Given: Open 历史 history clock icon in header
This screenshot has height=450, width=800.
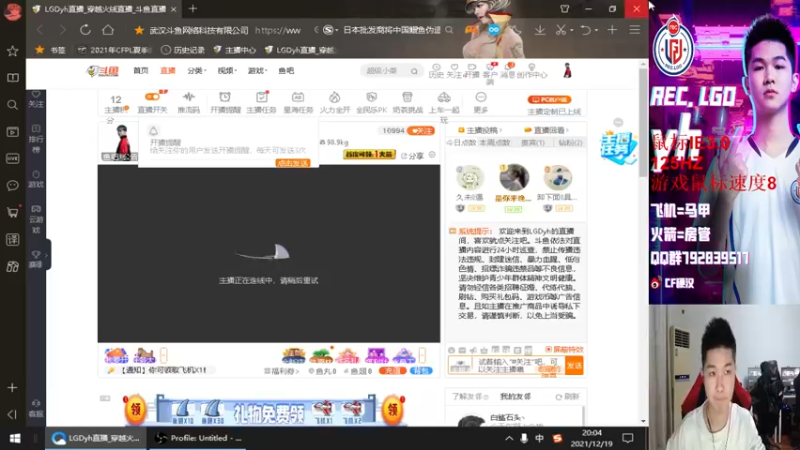Looking at the screenshot, I should [x=436, y=71].
